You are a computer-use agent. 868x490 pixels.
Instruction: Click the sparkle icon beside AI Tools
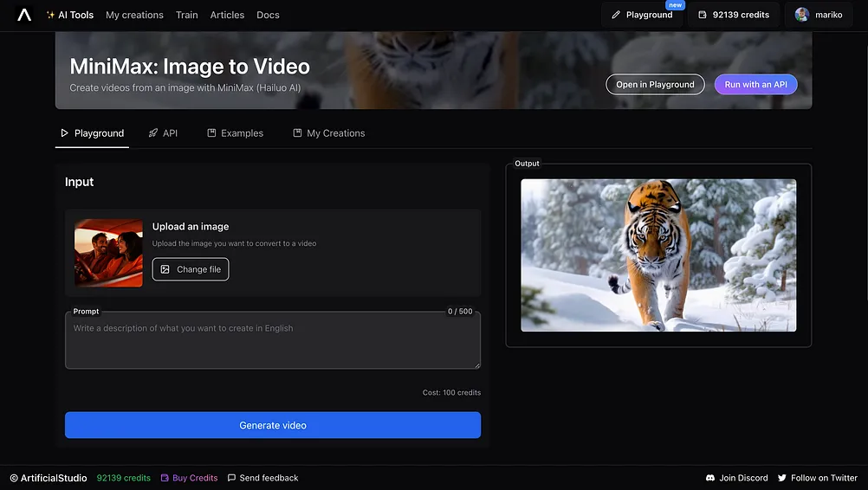point(50,15)
